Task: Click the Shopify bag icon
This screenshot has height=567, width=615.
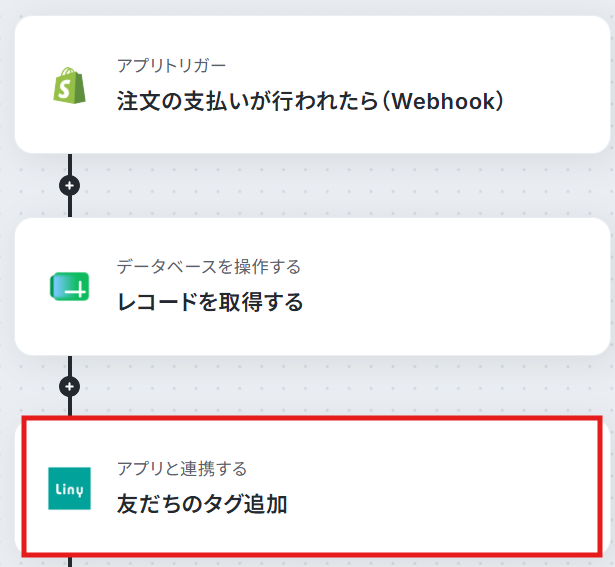Action: [x=69, y=85]
